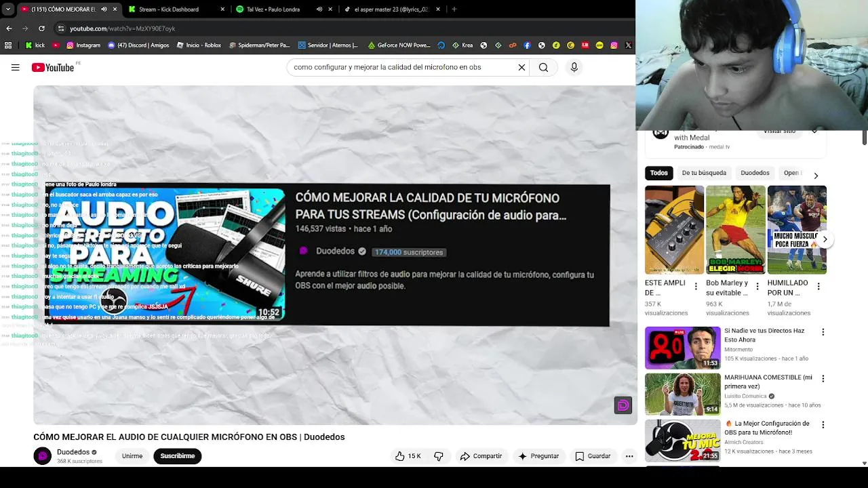Open the YouTube guide hamburger menu

[15, 67]
